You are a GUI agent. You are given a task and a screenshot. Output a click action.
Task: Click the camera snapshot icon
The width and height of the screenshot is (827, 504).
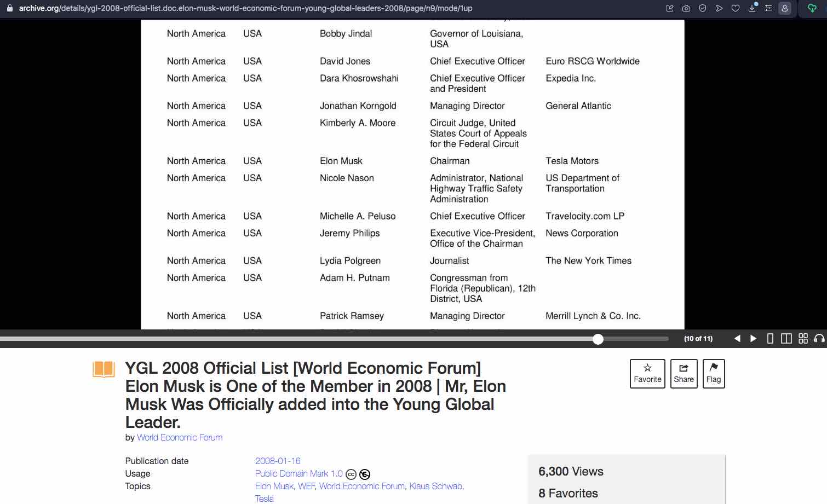(x=686, y=8)
